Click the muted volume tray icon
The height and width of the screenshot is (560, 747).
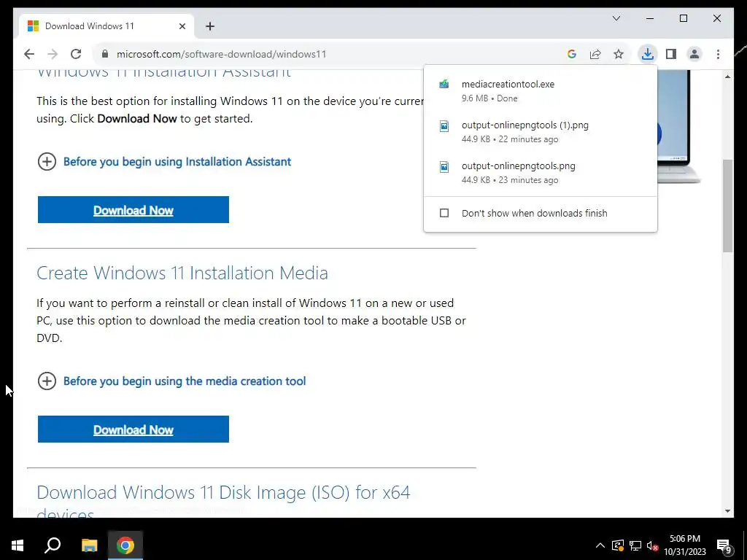point(653,545)
